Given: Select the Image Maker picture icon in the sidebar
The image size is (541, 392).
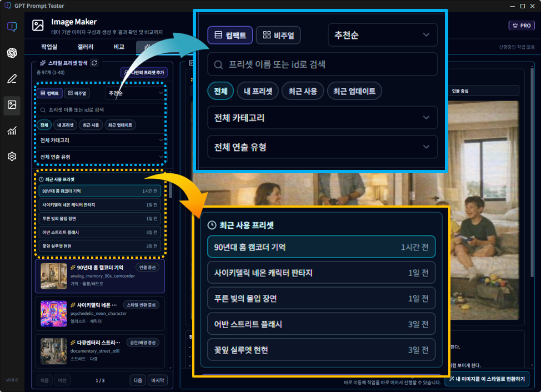Looking at the screenshot, I should click(12, 105).
